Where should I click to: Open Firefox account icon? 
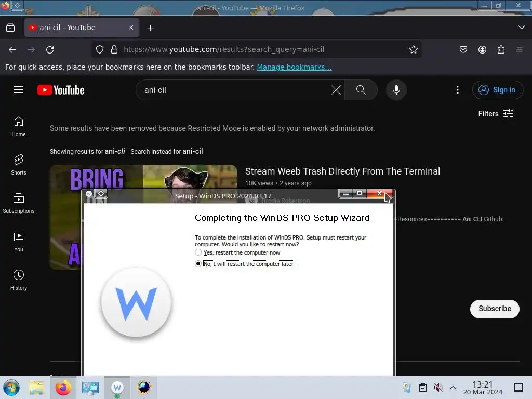pos(483,49)
